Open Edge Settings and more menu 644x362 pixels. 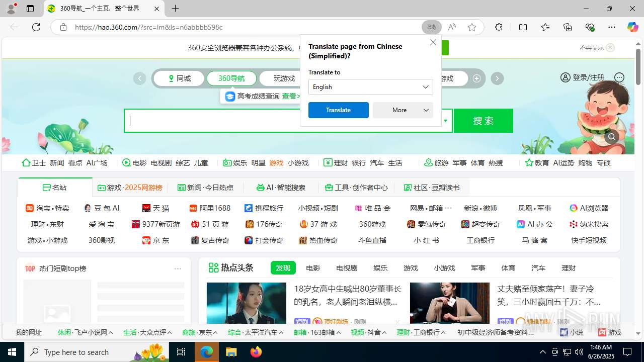coord(612,27)
